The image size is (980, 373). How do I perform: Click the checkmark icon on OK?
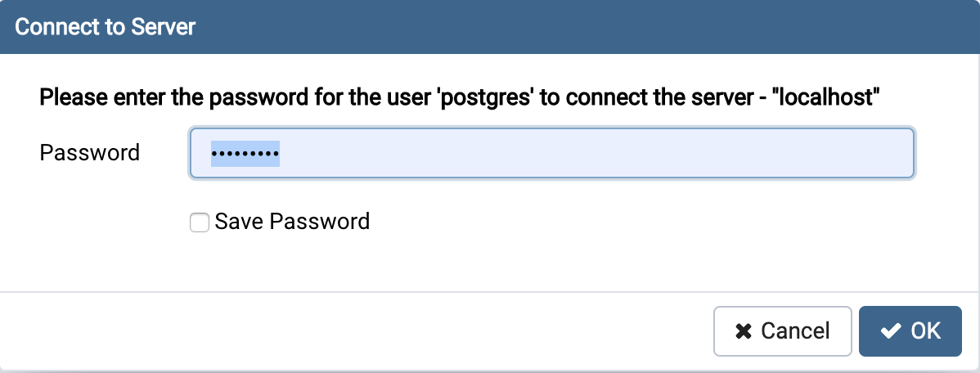point(890,331)
